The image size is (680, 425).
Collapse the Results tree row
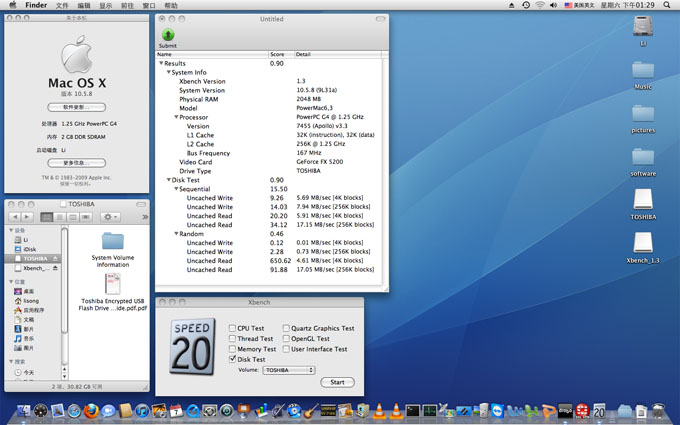(x=161, y=63)
